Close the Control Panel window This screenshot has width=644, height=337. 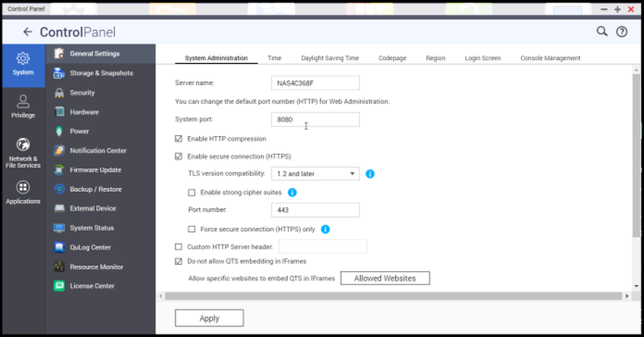pos(631,9)
